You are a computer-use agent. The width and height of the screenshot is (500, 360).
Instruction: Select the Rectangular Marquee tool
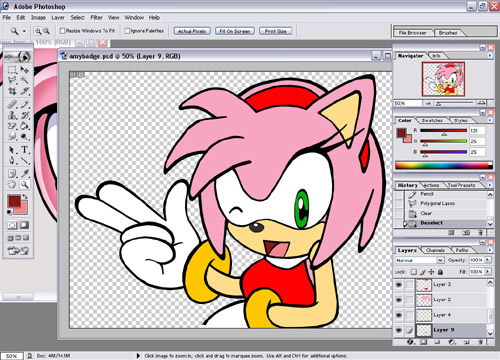[12, 70]
